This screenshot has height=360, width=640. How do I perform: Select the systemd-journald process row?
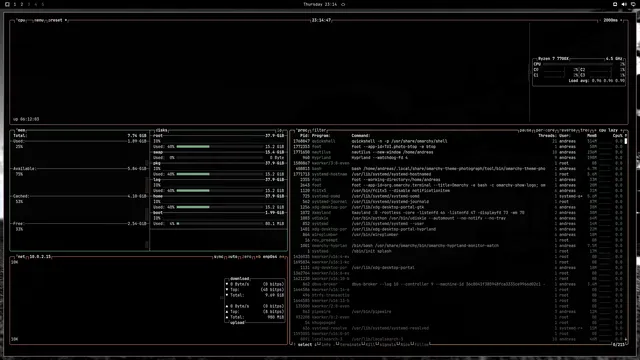tap(457, 202)
